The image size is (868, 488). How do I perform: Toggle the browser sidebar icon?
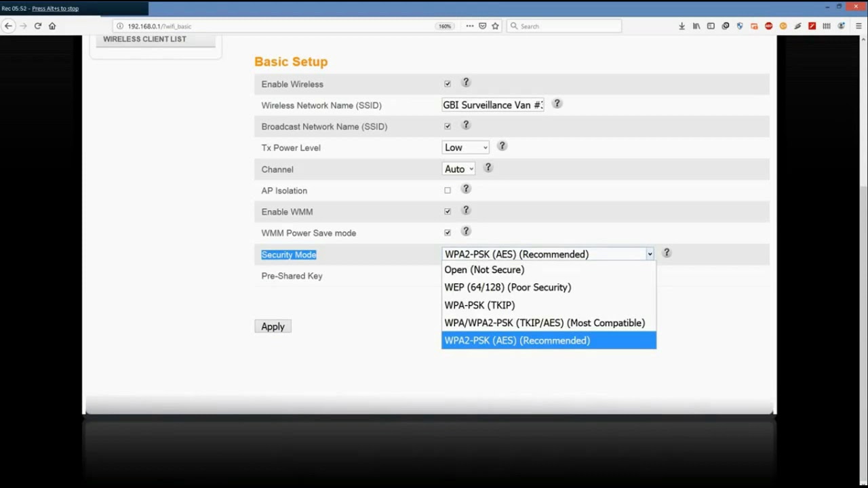711,26
